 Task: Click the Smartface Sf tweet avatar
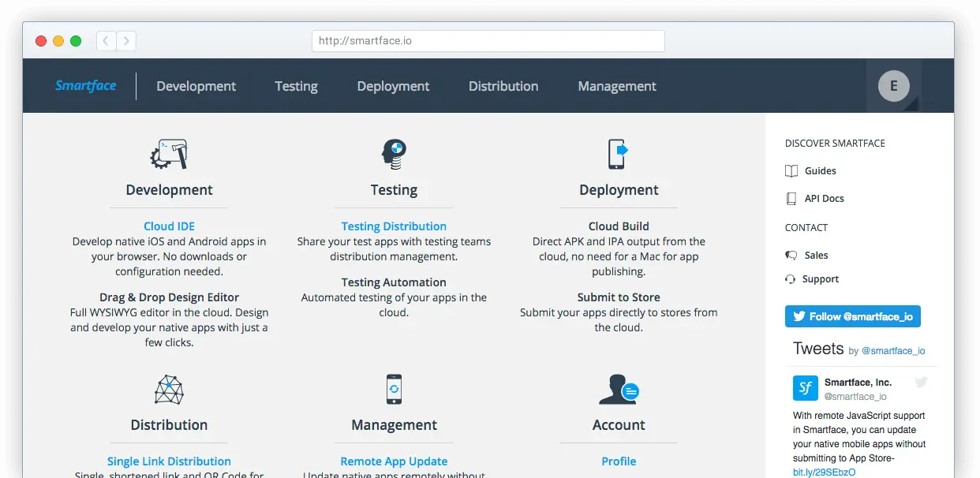806,388
